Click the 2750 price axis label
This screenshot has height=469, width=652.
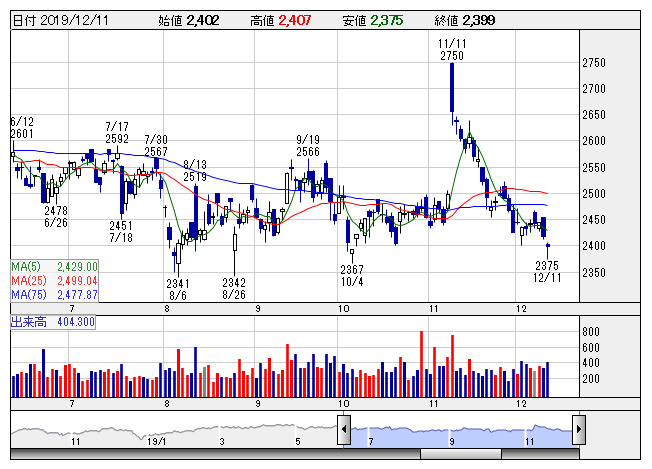tap(593, 63)
